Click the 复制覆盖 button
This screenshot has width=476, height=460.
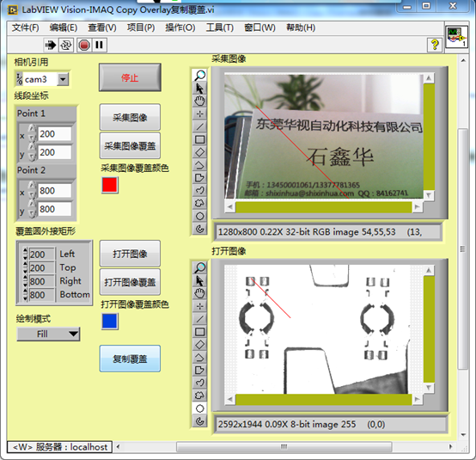point(130,359)
